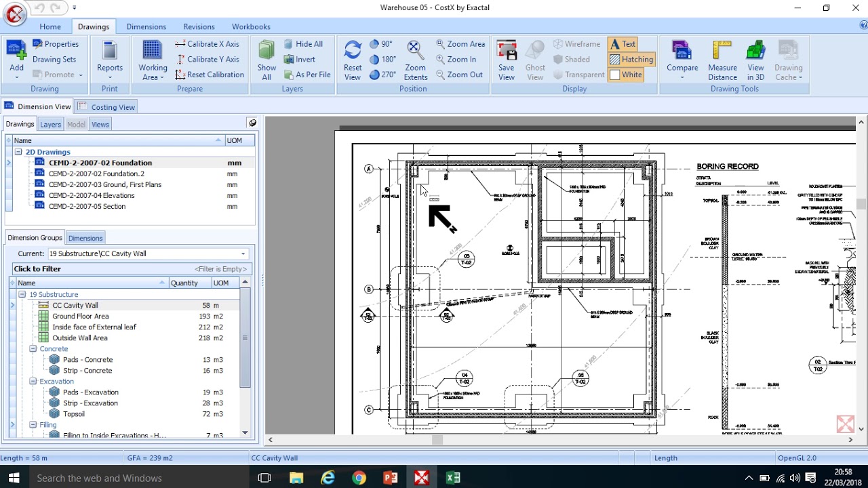
Task: Click Reset Calibration
Action: tap(210, 75)
